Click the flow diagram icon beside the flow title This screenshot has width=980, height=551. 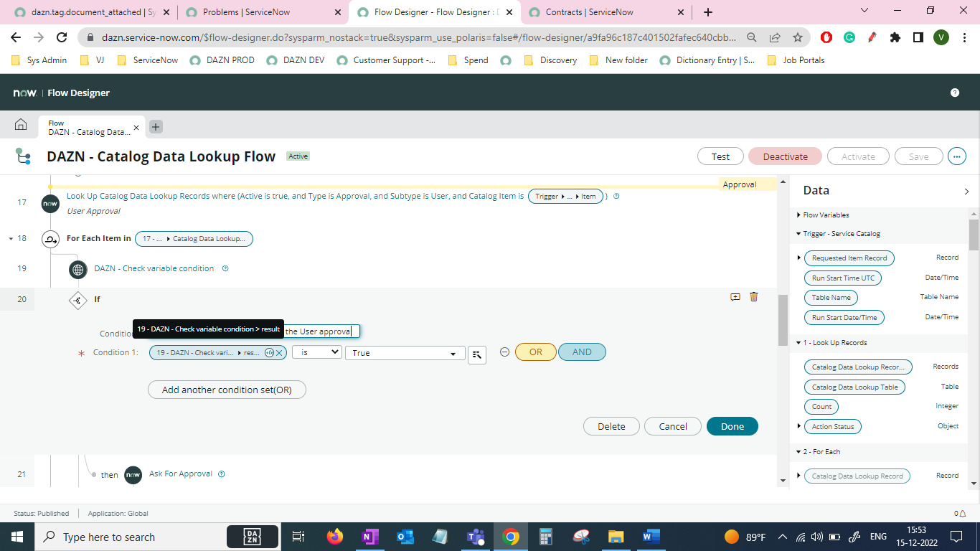(23, 156)
